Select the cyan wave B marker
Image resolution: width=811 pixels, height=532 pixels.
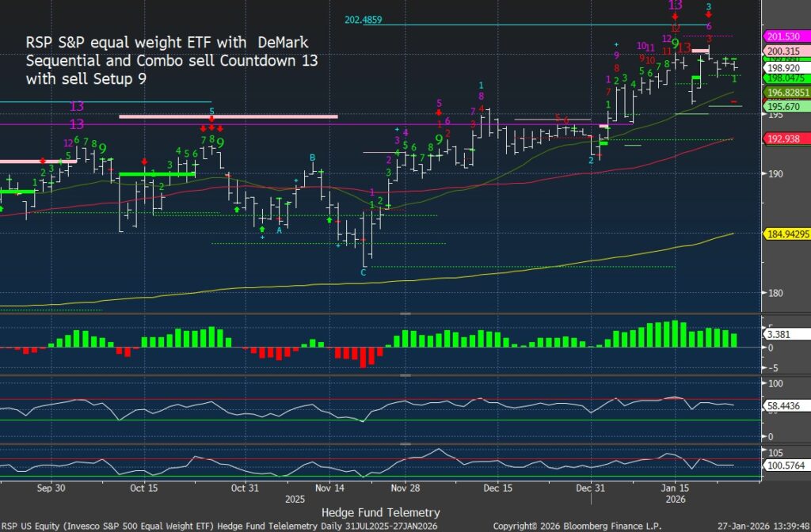[312, 158]
